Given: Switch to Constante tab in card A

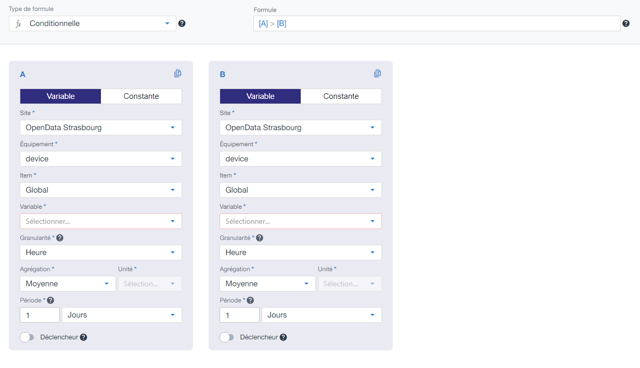Looking at the screenshot, I should [141, 96].
